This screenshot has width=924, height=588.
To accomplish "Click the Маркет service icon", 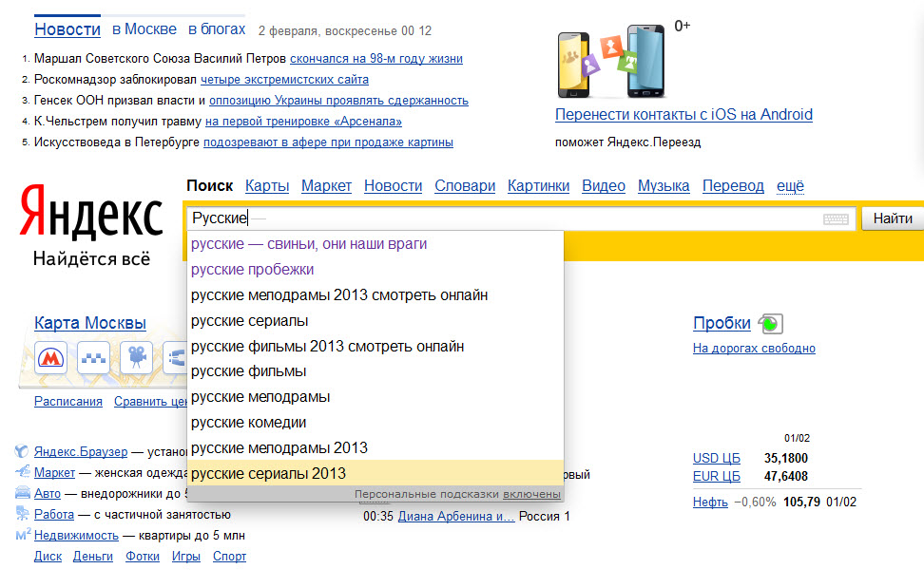I will pos(23,472).
